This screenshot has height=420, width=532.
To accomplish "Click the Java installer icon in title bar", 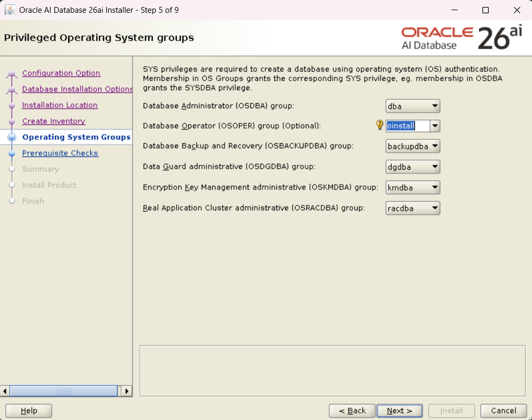I will pos(10,10).
